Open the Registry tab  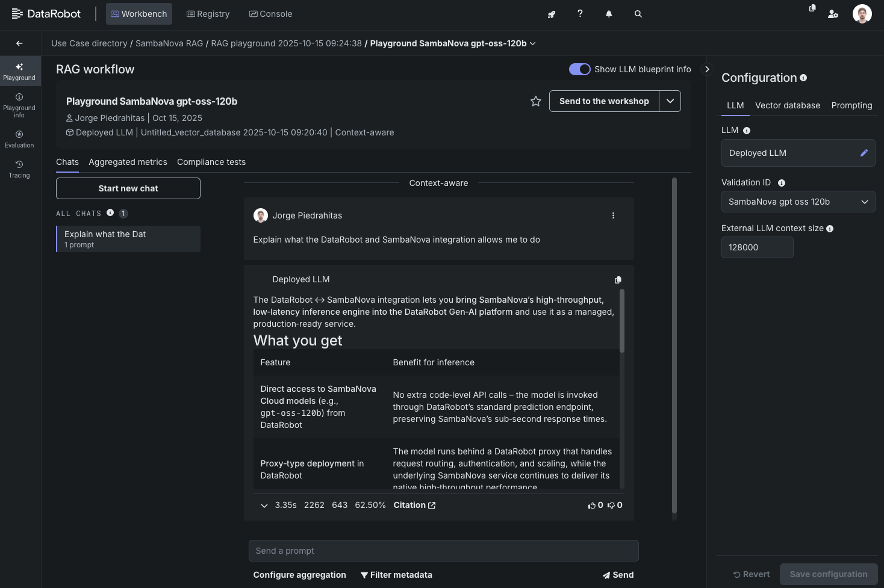(x=208, y=14)
